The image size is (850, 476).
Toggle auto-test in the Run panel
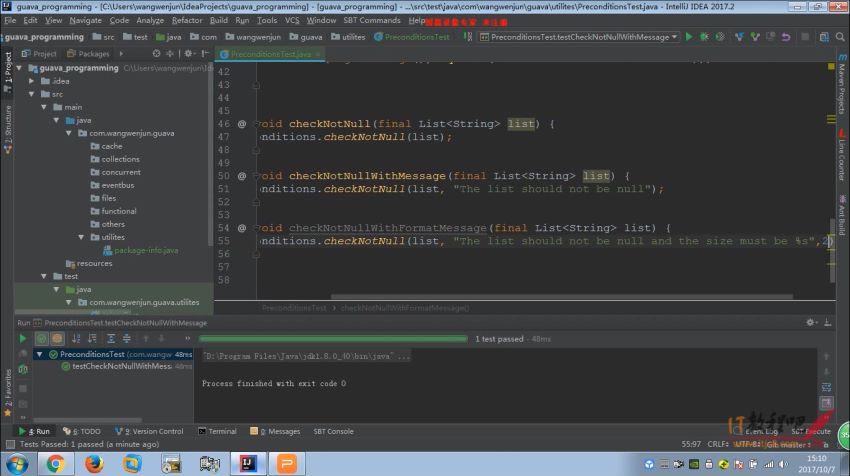coord(23,369)
